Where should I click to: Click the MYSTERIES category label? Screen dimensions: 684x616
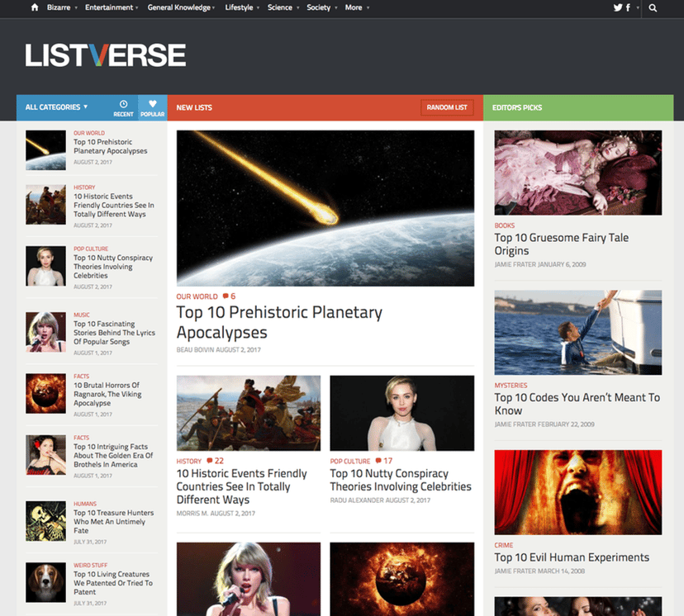[511, 386]
